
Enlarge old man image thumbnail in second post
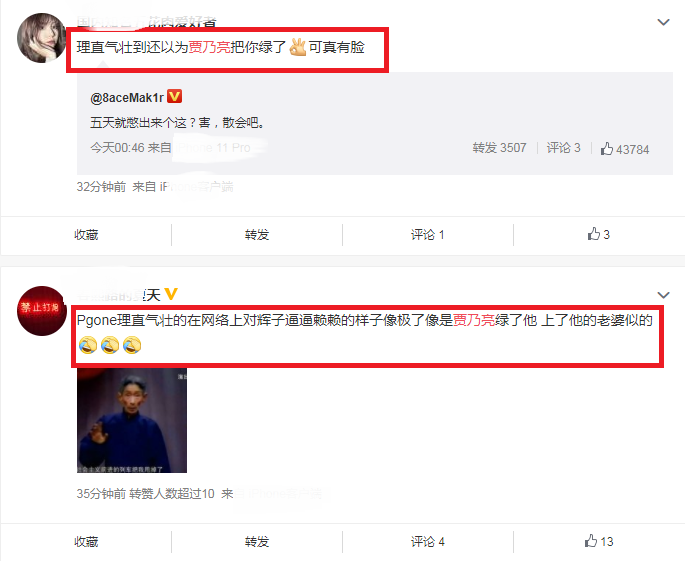pos(132,420)
